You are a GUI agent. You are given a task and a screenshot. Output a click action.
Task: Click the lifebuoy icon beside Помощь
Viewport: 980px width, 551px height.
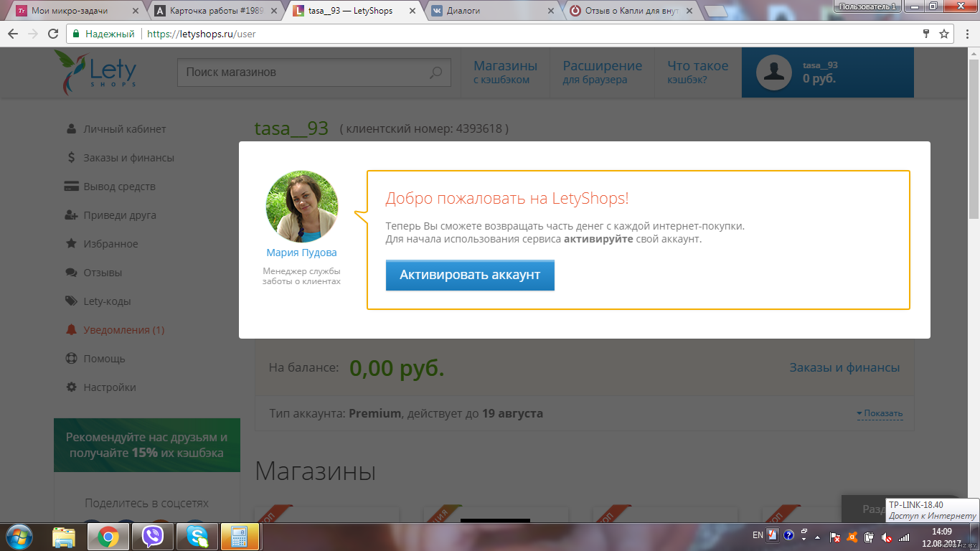tap(71, 359)
